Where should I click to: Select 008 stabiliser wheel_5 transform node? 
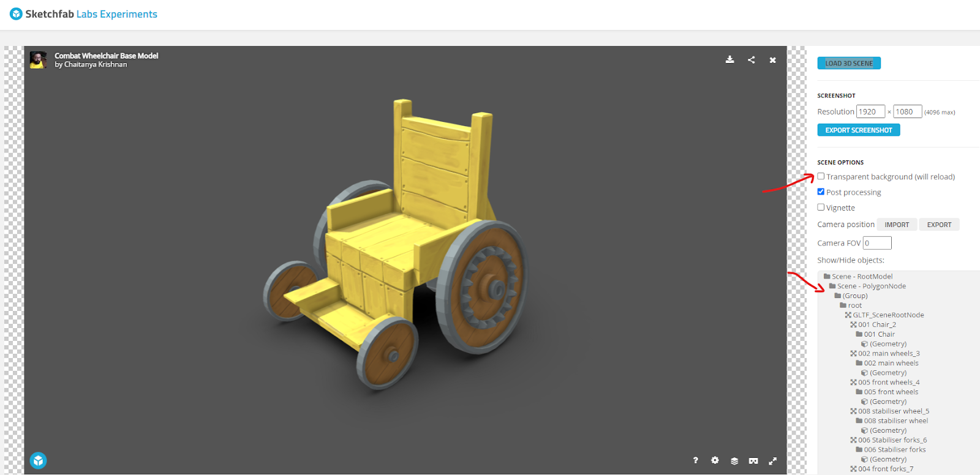(x=890, y=411)
